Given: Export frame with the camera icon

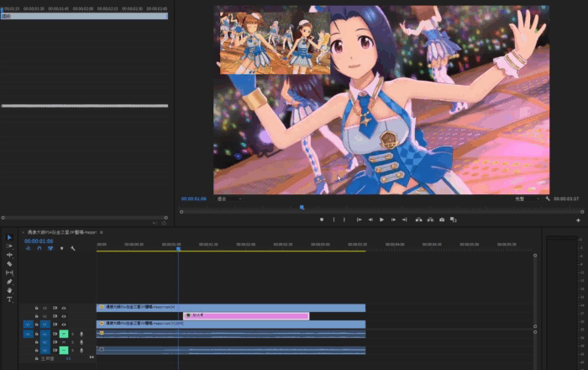Looking at the screenshot, I should pos(442,219).
